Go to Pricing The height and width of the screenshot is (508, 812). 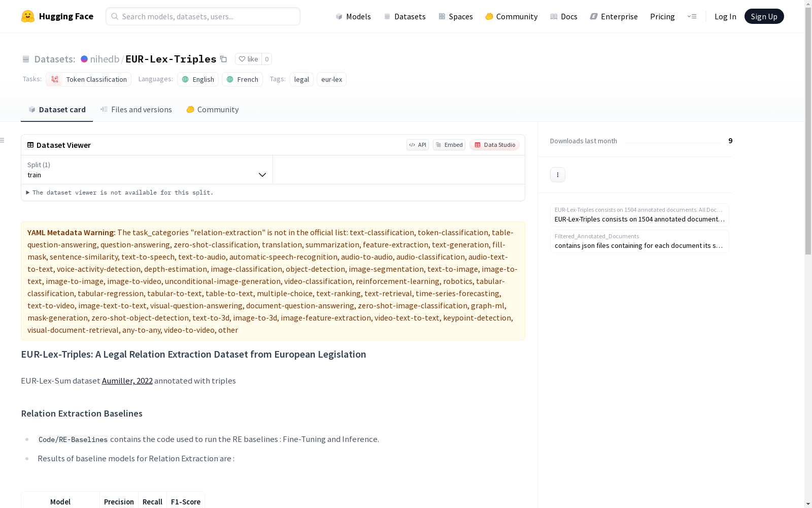click(x=662, y=16)
